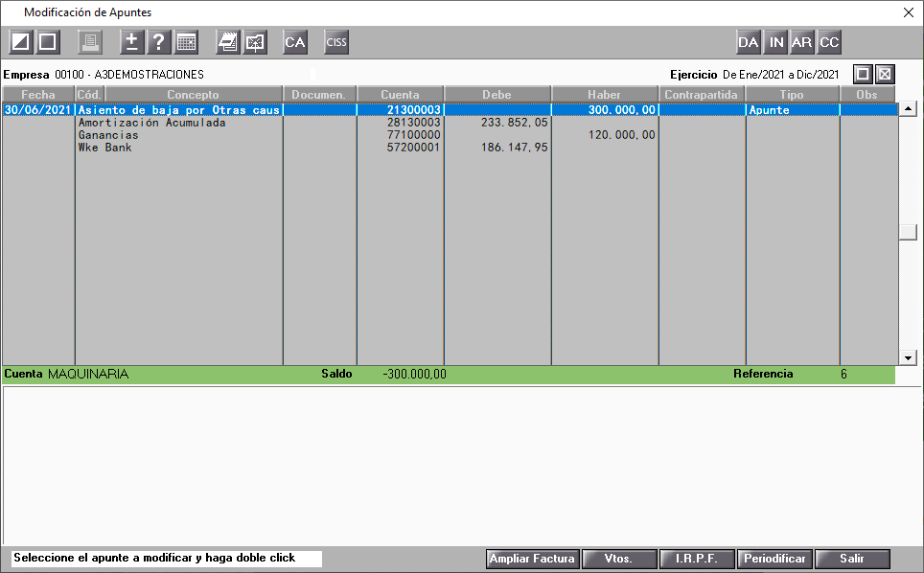Viewport: 924px width, 573px height.
Task: Click the scroll down arrow of entries list
Action: (x=908, y=357)
